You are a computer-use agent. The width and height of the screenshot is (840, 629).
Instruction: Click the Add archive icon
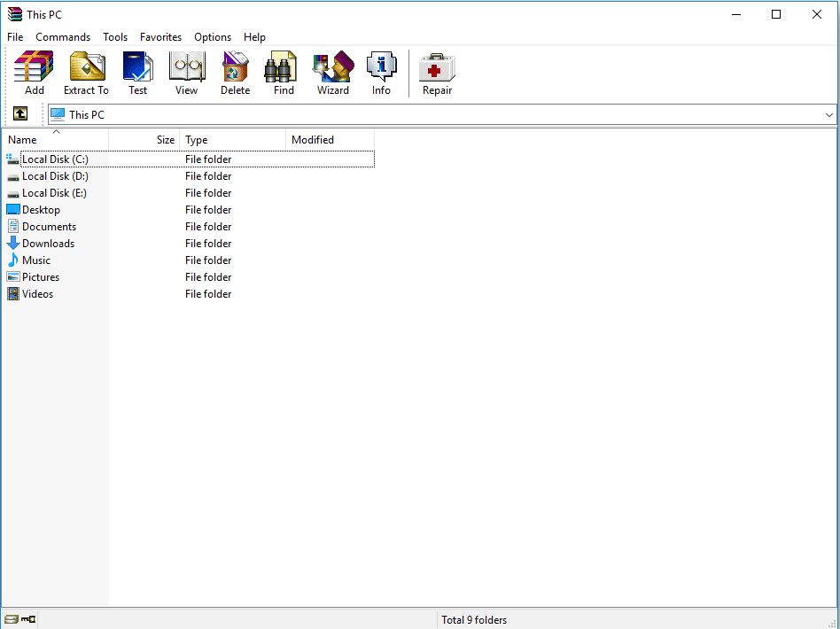(33, 73)
